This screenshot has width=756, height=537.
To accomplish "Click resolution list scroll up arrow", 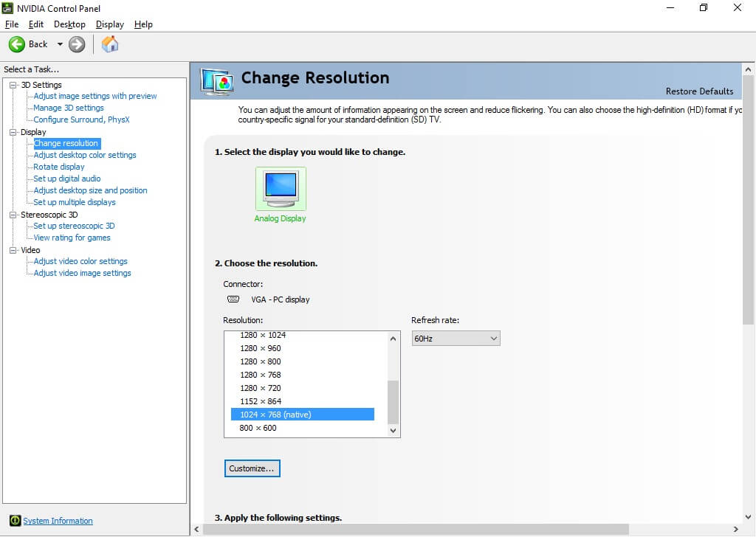I will [393, 339].
